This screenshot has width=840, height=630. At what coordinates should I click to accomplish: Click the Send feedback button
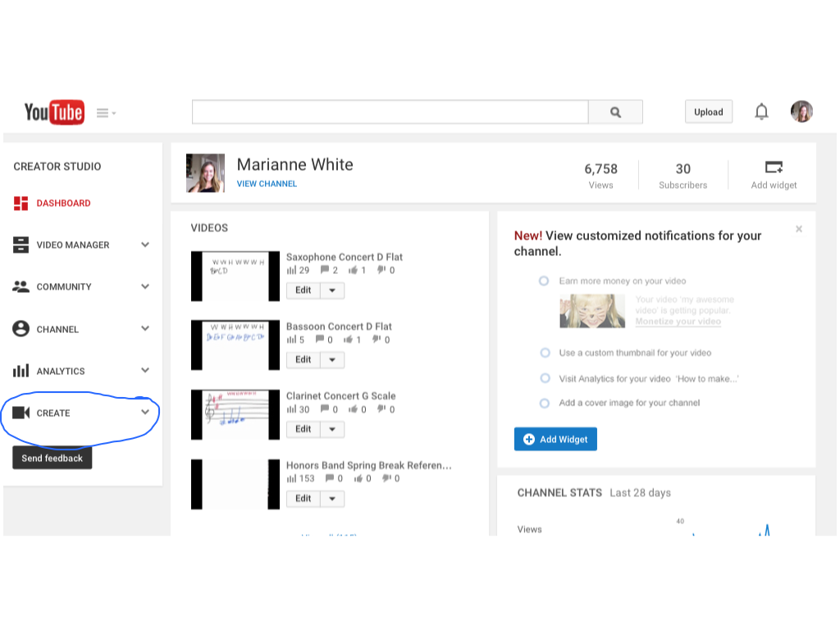[x=52, y=458]
